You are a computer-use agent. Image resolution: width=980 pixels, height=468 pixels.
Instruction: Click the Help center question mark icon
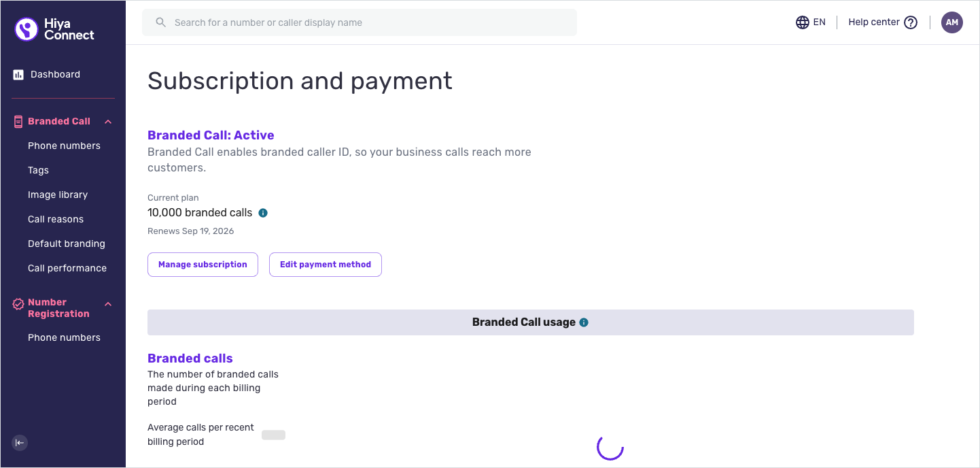tap(911, 22)
